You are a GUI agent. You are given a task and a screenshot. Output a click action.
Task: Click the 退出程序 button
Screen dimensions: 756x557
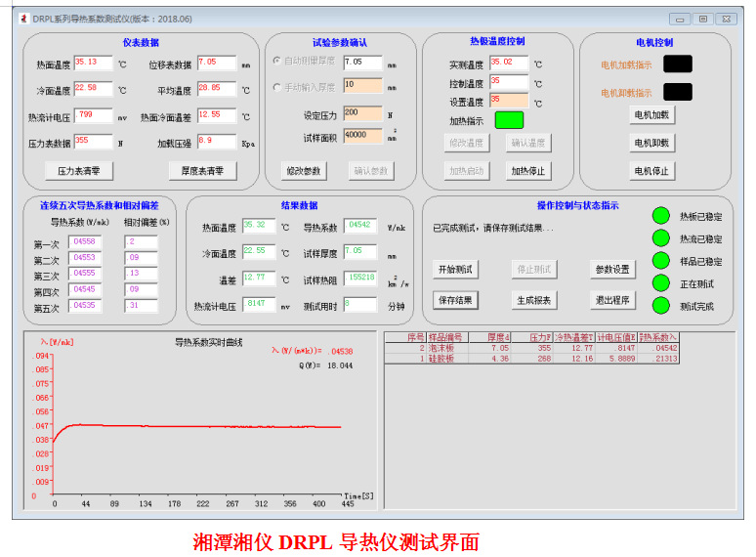pos(612,300)
